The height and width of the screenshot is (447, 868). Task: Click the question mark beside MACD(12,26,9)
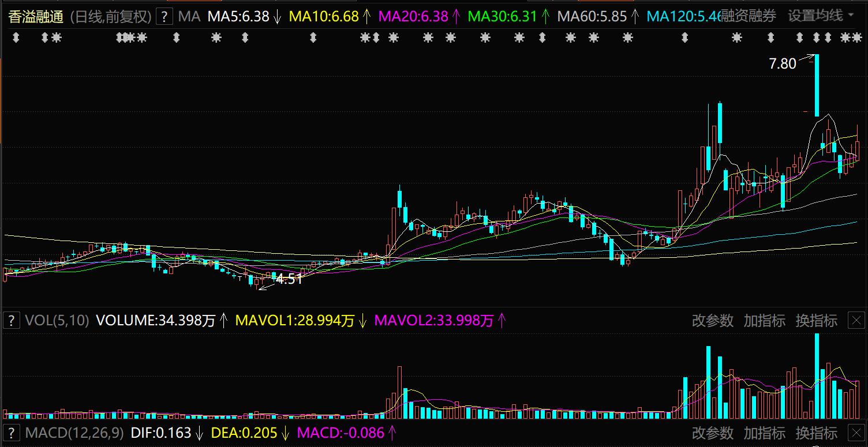pos(12,432)
